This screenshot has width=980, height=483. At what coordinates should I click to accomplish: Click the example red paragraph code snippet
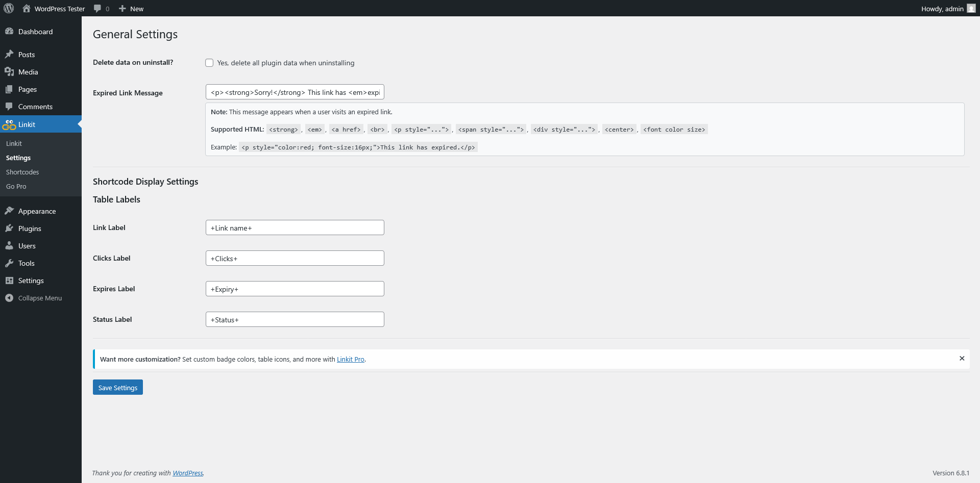(x=358, y=147)
